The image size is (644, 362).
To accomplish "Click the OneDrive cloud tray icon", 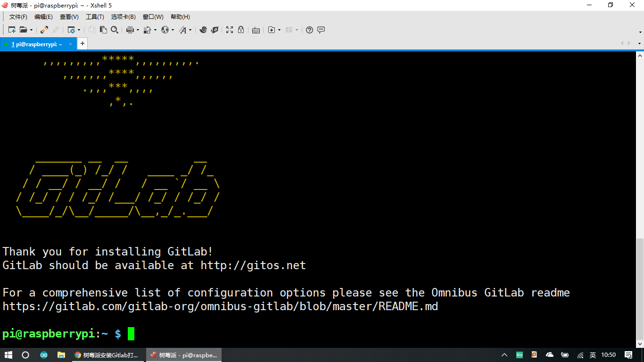I will [x=550, y=355].
